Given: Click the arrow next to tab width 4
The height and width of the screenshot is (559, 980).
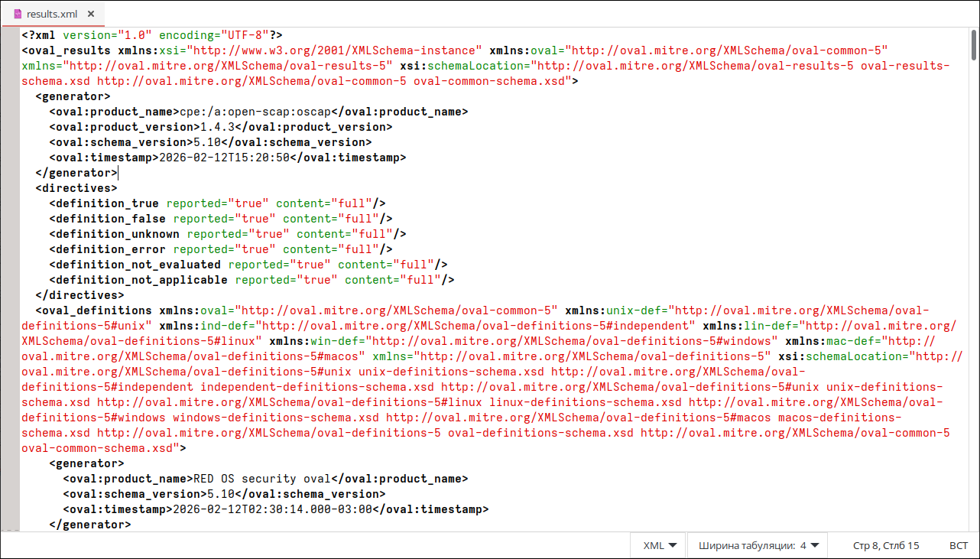Looking at the screenshot, I should pos(815,545).
